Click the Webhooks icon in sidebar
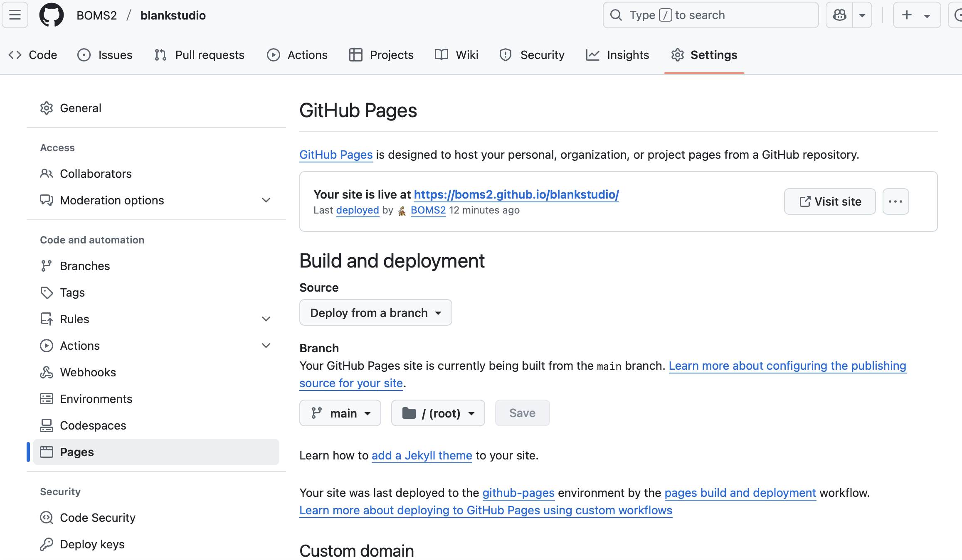This screenshot has width=962, height=560. point(47,372)
